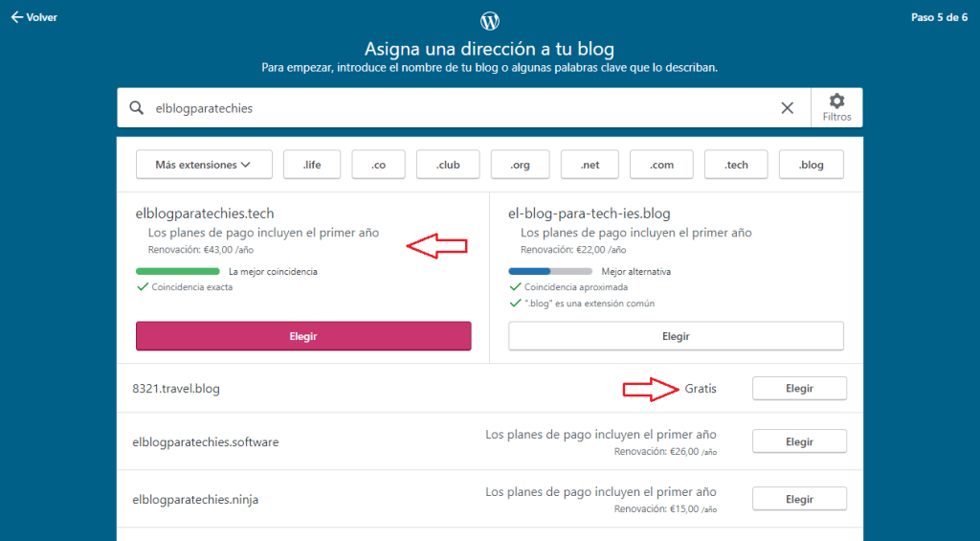The width and height of the screenshot is (980, 541).
Task: Expand the Más extensiones dropdown
Action: coord(204,165)
